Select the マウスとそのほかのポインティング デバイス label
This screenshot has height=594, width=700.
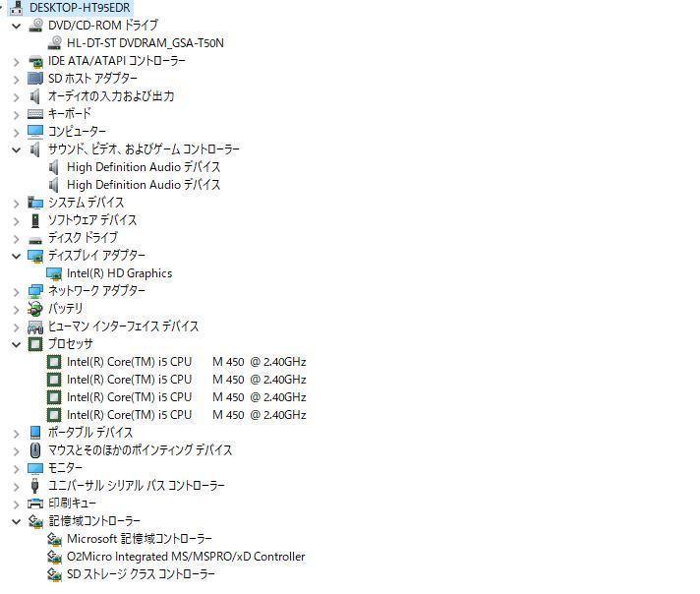point(141,450)
